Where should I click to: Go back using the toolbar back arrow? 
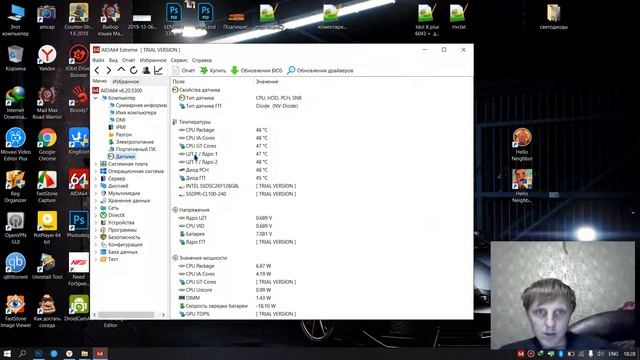tap(97, 70)
